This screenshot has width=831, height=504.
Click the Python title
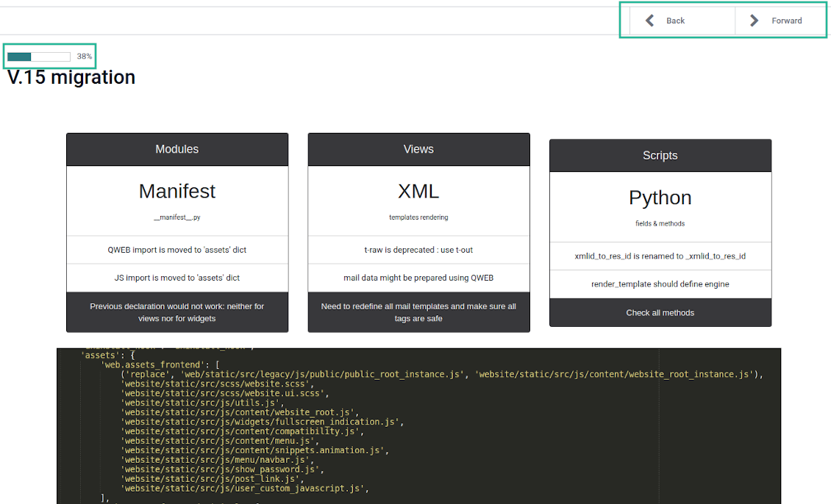660,198
